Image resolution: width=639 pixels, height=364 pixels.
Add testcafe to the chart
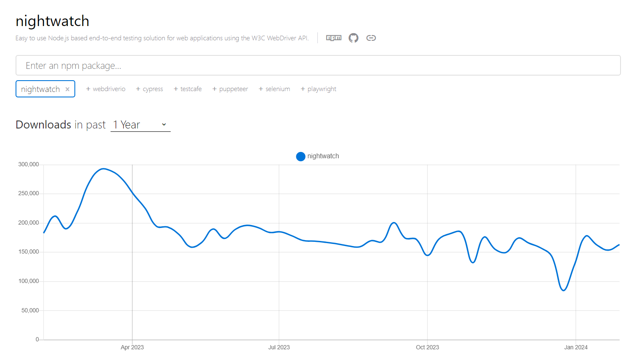click(x=187, y=89)
